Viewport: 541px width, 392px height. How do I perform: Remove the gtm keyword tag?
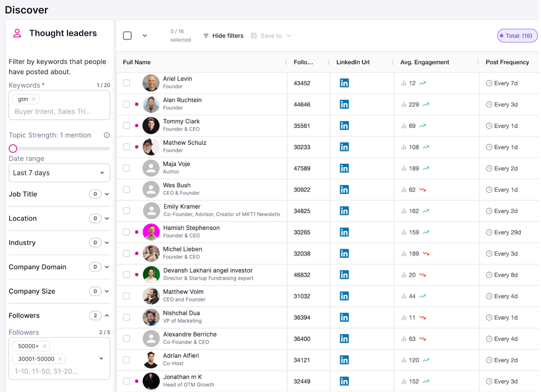click(34, 99)
